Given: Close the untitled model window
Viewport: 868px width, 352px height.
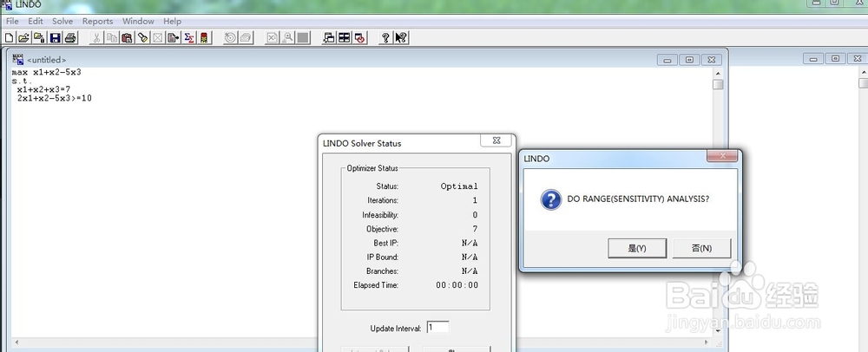Looking at the screenshot, I should (x=712, y=60).
